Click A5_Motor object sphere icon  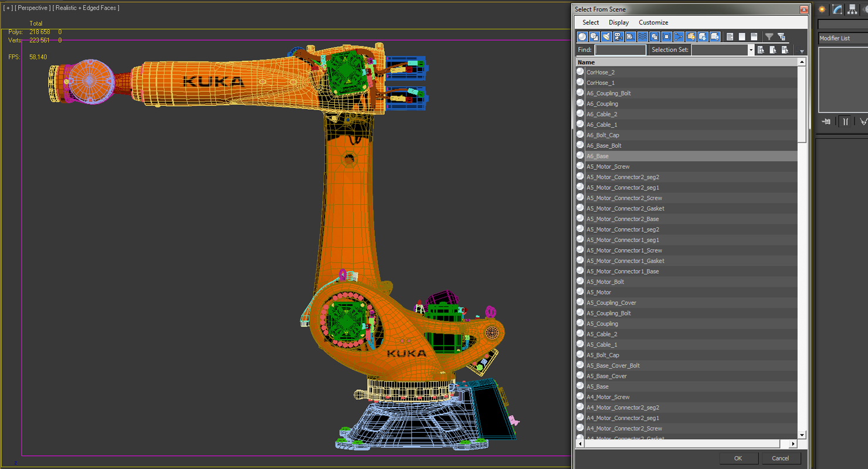(580, 291)
